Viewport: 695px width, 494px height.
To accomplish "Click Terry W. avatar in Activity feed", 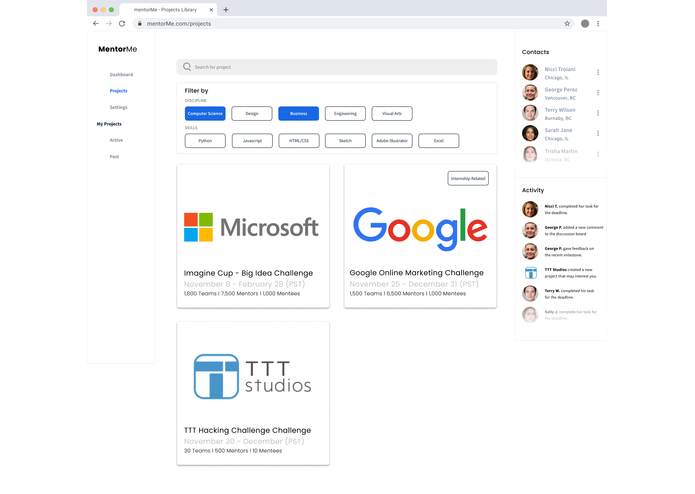I will [530, 293].
